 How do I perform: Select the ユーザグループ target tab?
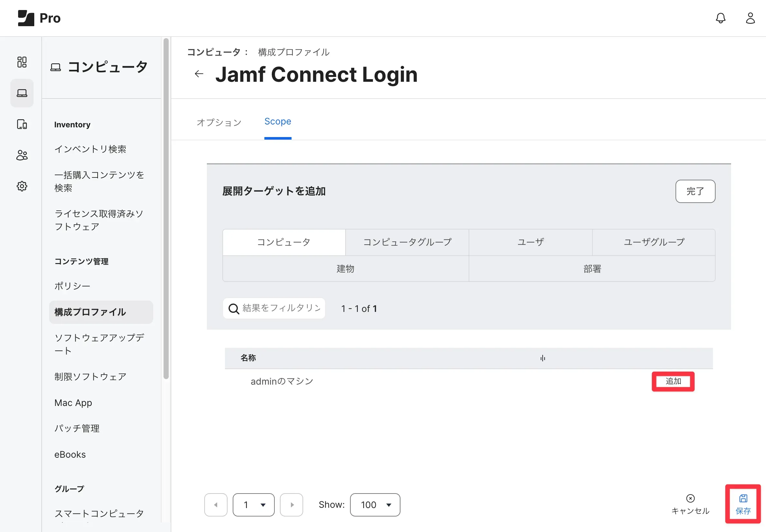(654, 242)
